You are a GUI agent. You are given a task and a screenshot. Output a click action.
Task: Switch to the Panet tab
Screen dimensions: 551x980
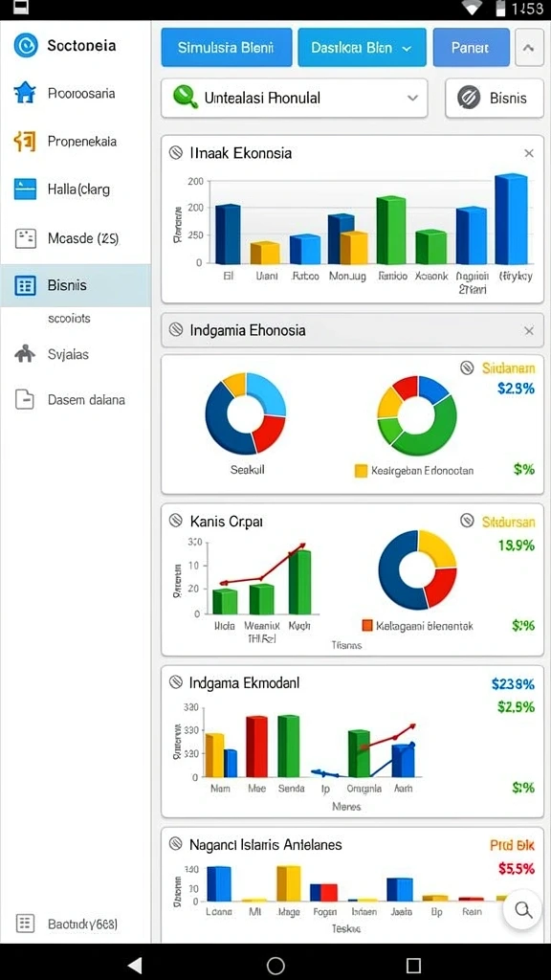[x=471, y=48]
